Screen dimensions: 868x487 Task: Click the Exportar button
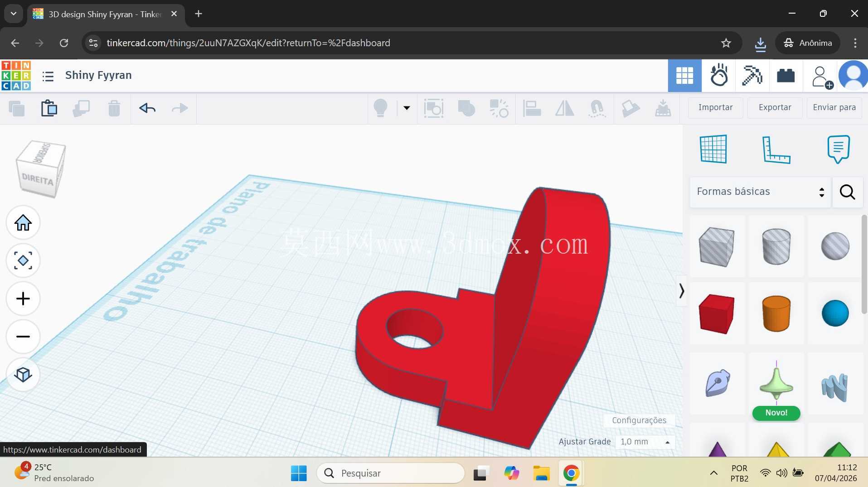775,108
